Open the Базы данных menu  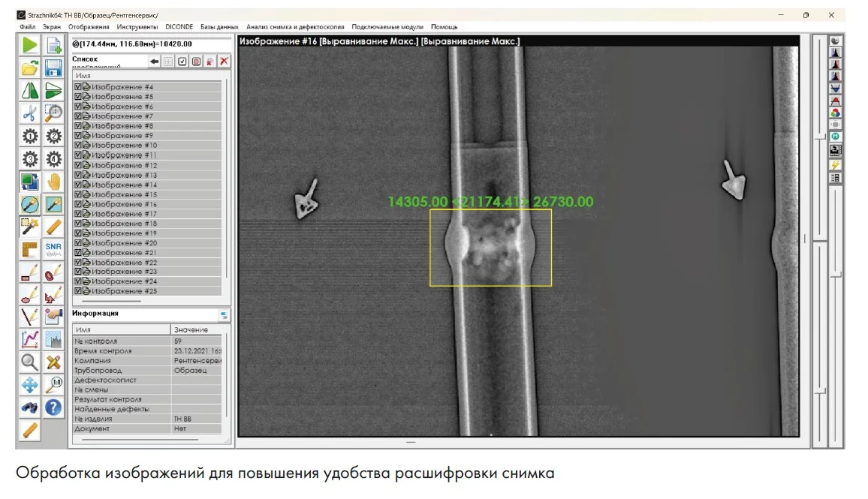219,26
